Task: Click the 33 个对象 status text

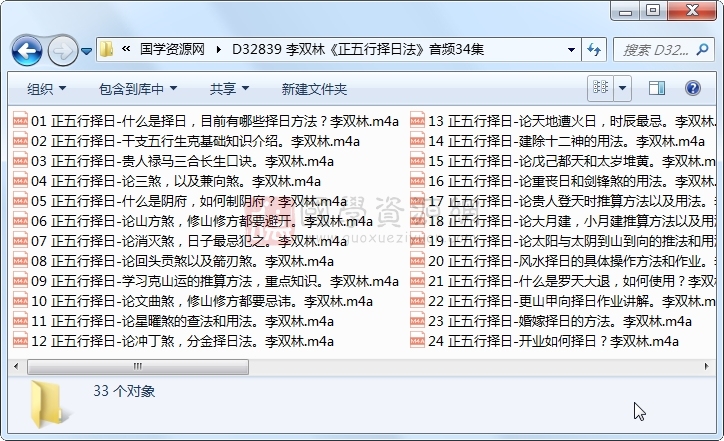Action: click(124, 391)
